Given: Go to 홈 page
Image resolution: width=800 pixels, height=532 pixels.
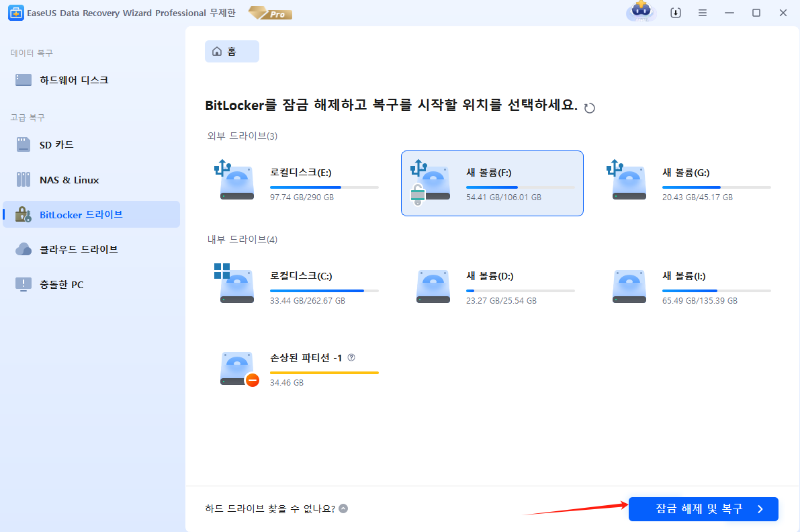Looking at the screenshot, I should [232, 52].
